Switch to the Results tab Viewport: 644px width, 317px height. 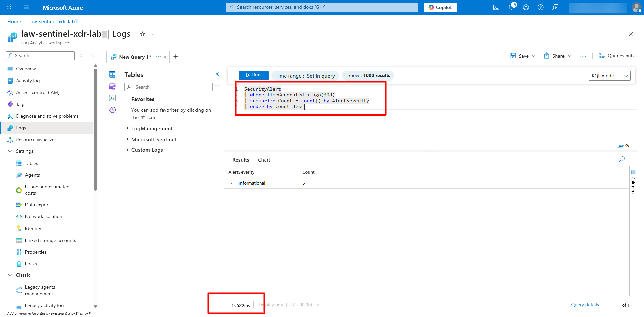241,160
